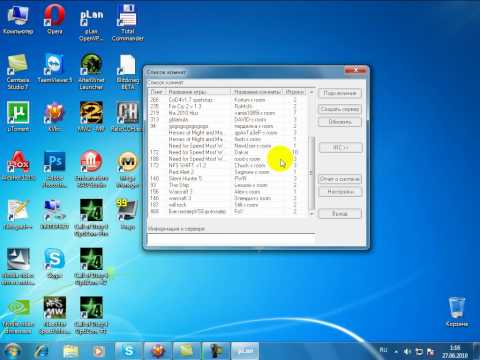Open Настройки in the pLan dialog

point(340,192)
